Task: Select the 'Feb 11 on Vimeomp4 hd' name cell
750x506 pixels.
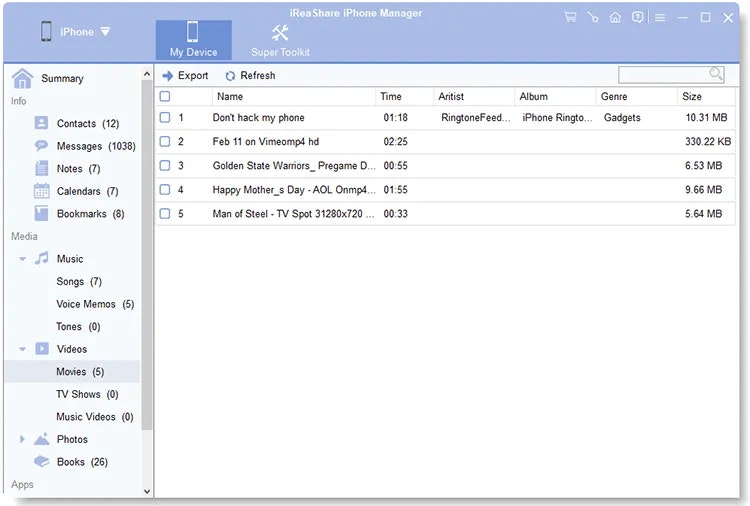Action: [265, 141]
